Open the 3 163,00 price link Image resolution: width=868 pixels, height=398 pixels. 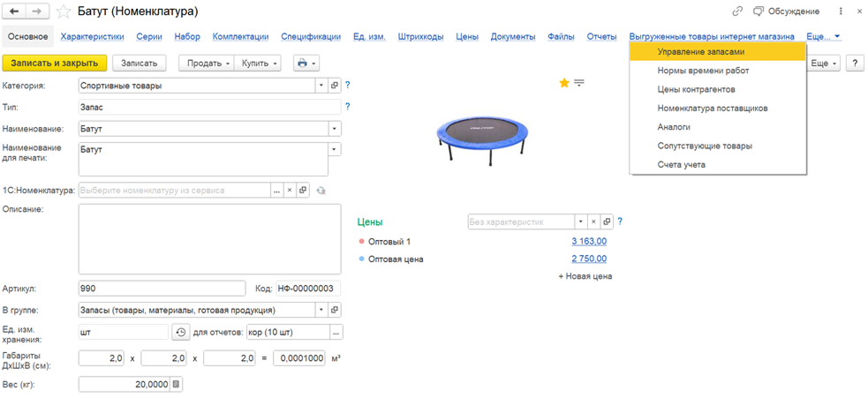point(589,241)
